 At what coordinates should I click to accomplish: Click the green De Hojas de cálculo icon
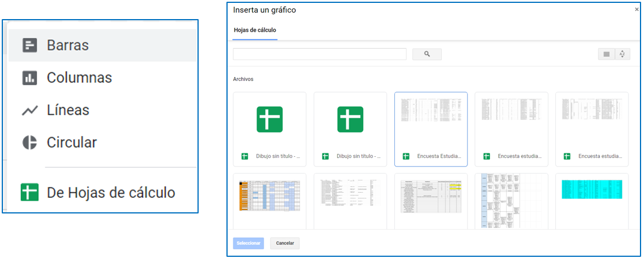coord(30,193)
